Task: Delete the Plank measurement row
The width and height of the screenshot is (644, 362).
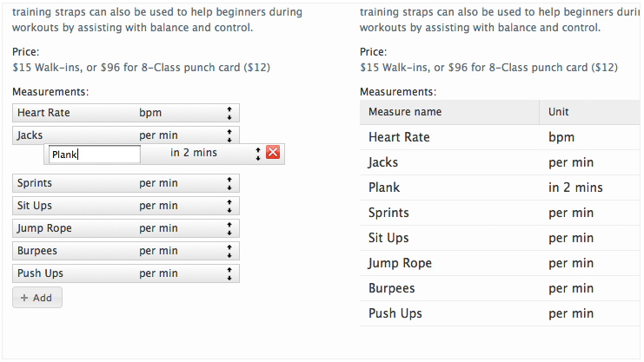Action: point(273,153)
